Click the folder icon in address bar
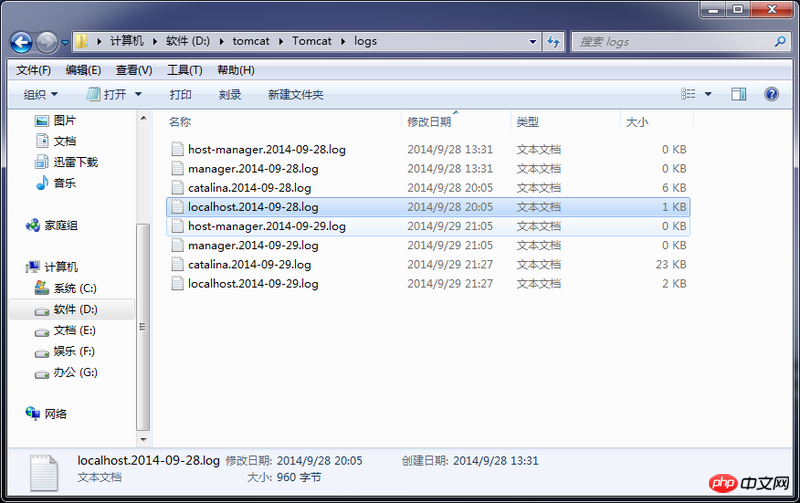The width and height of the screenshot is (800, 503). (82, 41)
